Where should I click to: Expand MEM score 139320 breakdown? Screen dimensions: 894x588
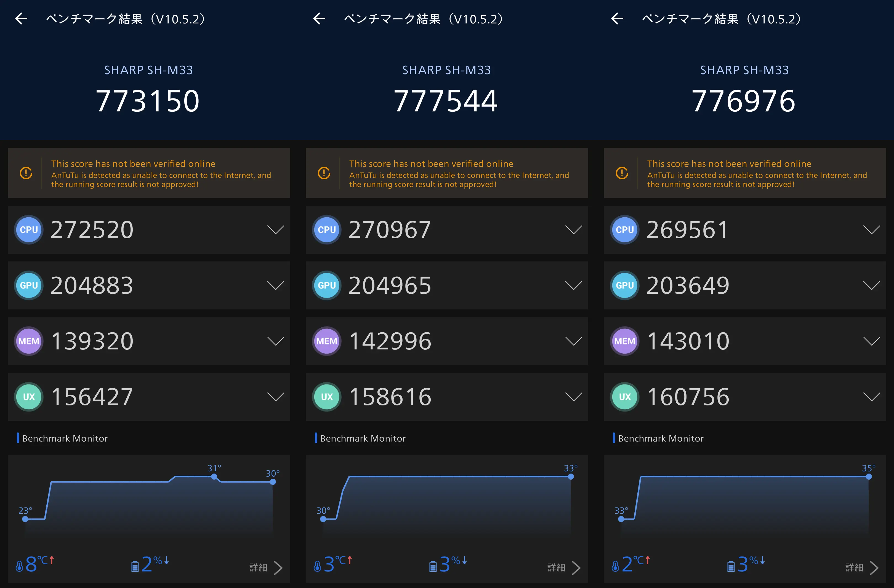pos(275,341)
